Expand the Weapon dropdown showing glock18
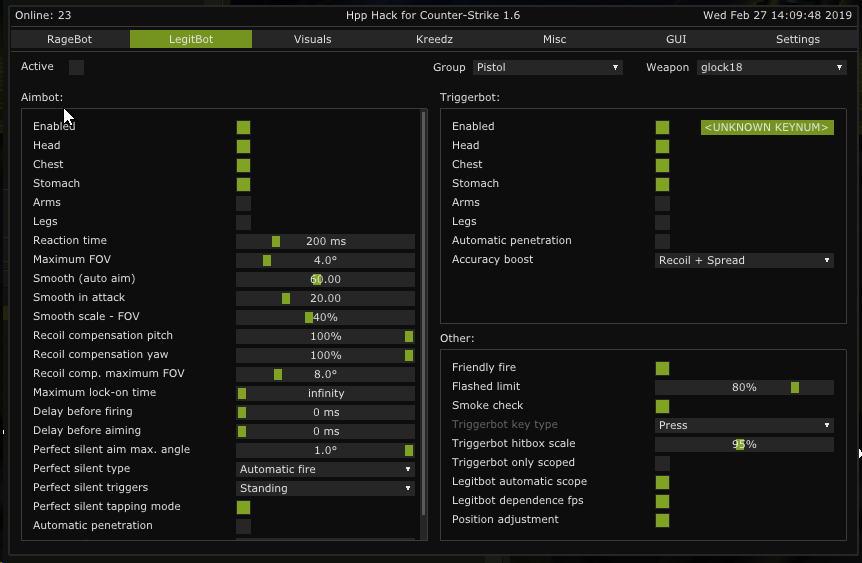This screenshot has width=862, height=563. (771, 68)
